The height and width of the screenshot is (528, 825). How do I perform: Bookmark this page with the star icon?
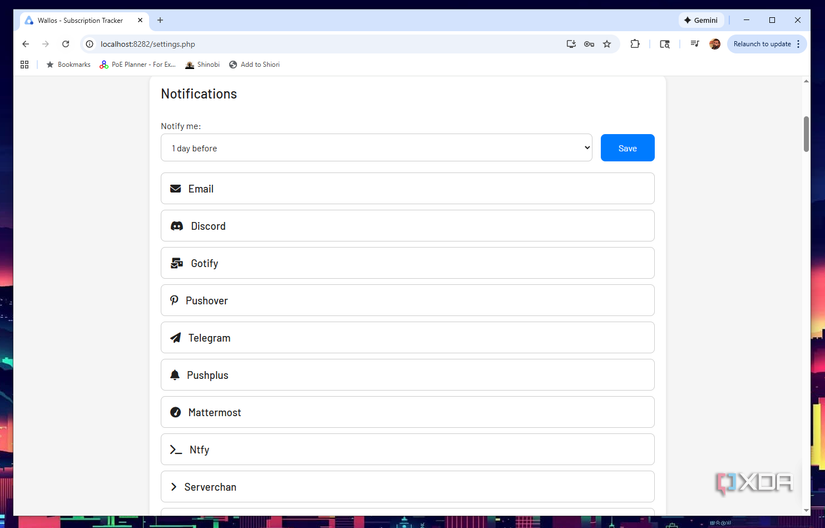(607, 44)
